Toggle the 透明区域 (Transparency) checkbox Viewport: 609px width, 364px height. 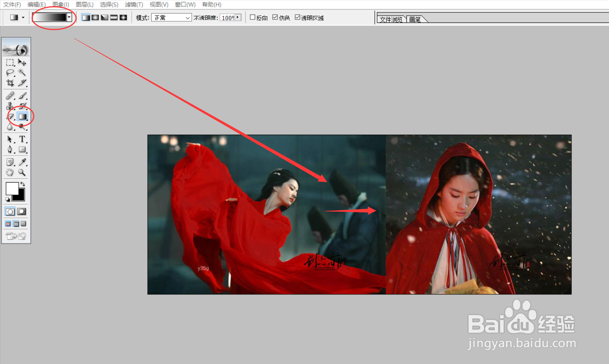tap(297, 17)
